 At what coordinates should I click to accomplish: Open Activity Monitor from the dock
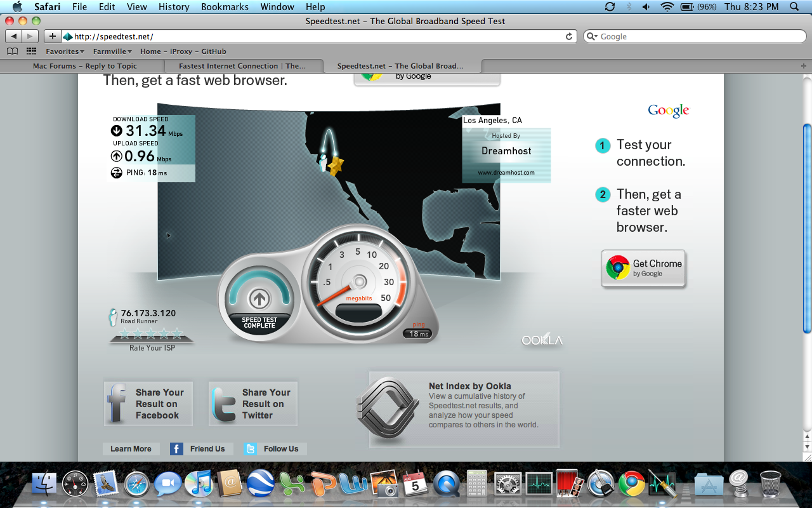point(538,484)
